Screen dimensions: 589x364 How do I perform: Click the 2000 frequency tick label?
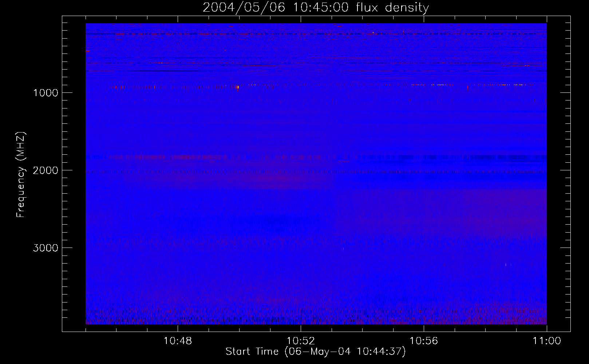pos(46,170)
